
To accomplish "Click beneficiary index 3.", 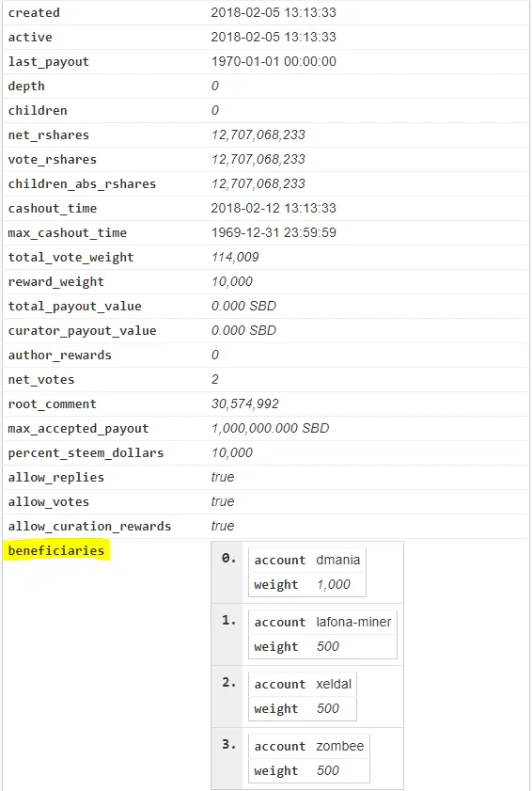I will pos(228,745).
